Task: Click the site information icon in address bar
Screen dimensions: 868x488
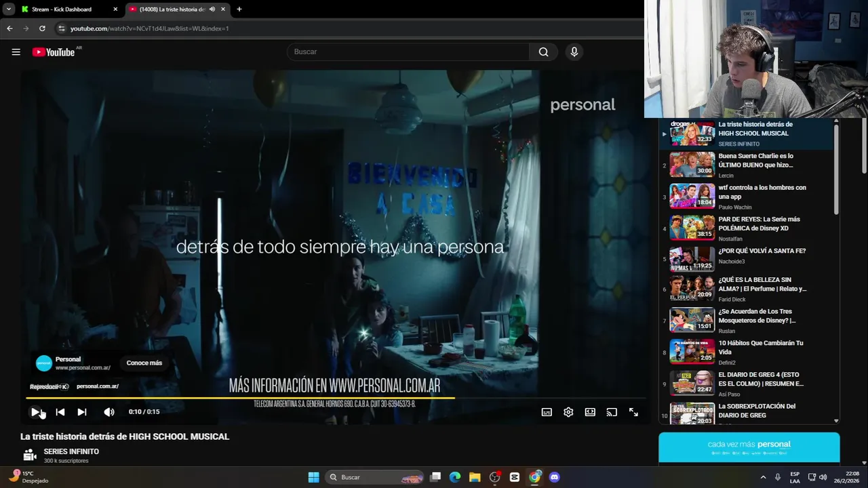Action: (62, 28)
